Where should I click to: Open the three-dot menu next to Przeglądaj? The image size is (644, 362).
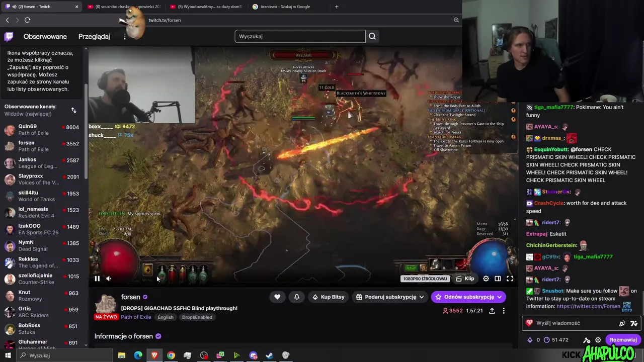(125, 36)
